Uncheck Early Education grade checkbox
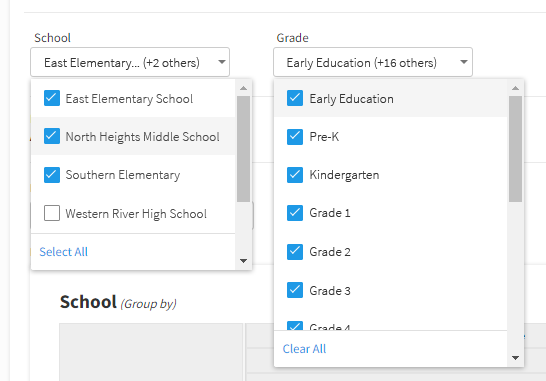The height and width of the screenshot is (381, 546). click(295, 98)
